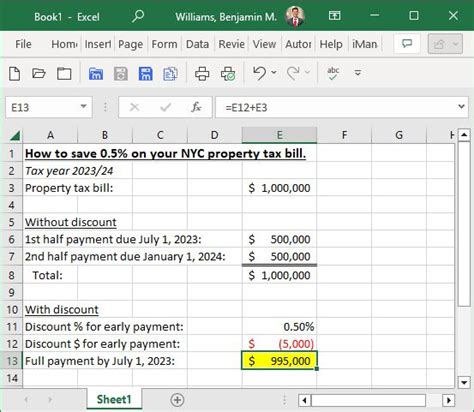
Task: Click the next sheet navigation arrow
Action: pos(50,400)
